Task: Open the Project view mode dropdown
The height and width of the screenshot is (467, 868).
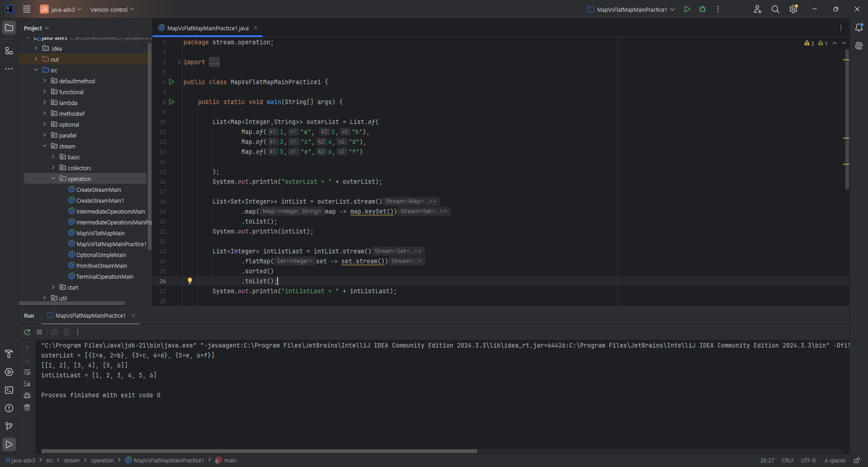Action: pyautogui.click(x=36, y=28)
